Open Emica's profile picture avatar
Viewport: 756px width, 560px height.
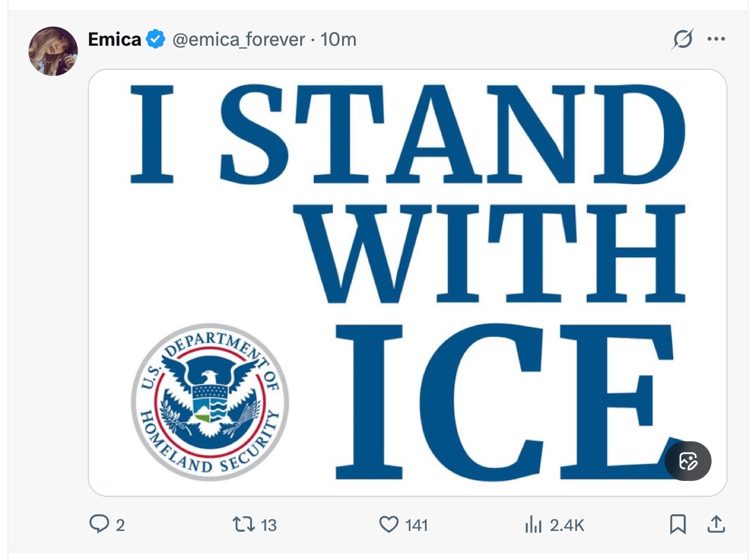53,51
